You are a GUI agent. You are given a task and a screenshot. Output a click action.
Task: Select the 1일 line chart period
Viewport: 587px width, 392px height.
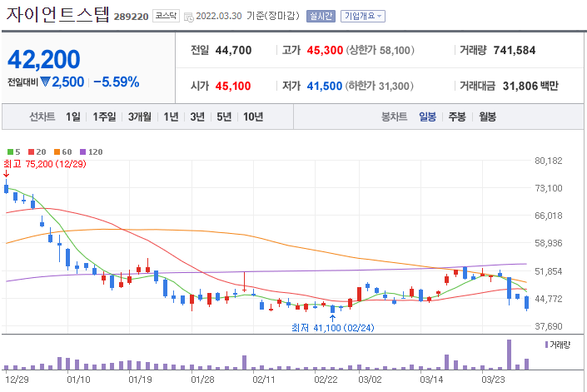(73, 117)
